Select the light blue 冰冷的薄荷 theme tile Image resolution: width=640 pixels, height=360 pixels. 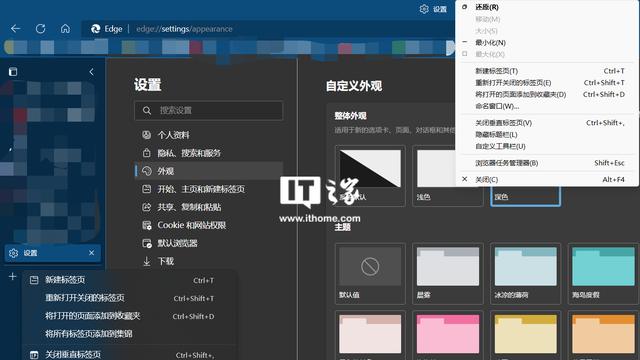coord(525,273)
